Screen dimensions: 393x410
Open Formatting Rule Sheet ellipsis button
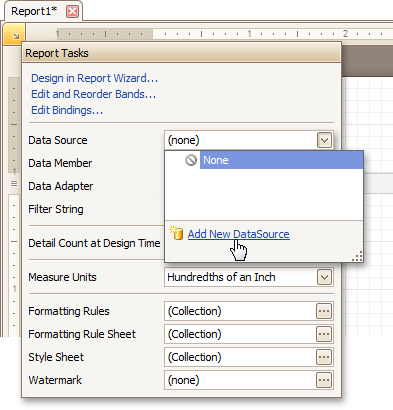(324, 334)
